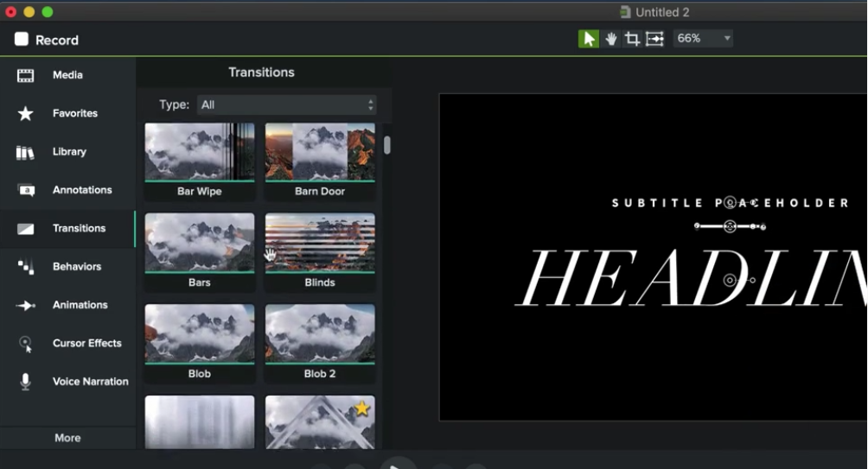Screen dimensions: 868x469
Task: Click the Voice Narration microphone icon
Action: pos(26,382)
